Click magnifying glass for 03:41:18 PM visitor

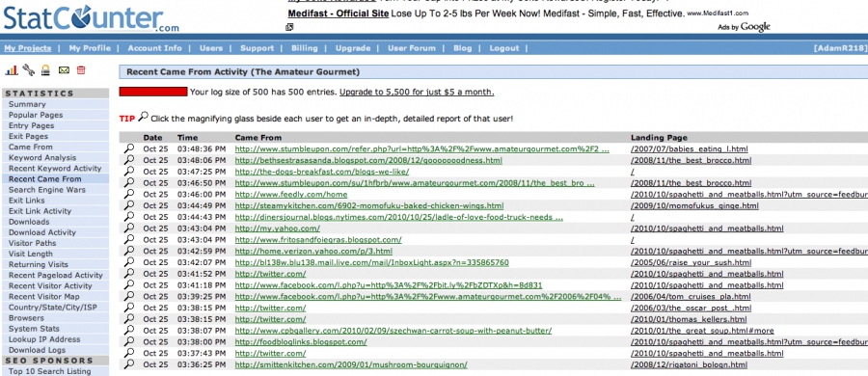point(129,284)
